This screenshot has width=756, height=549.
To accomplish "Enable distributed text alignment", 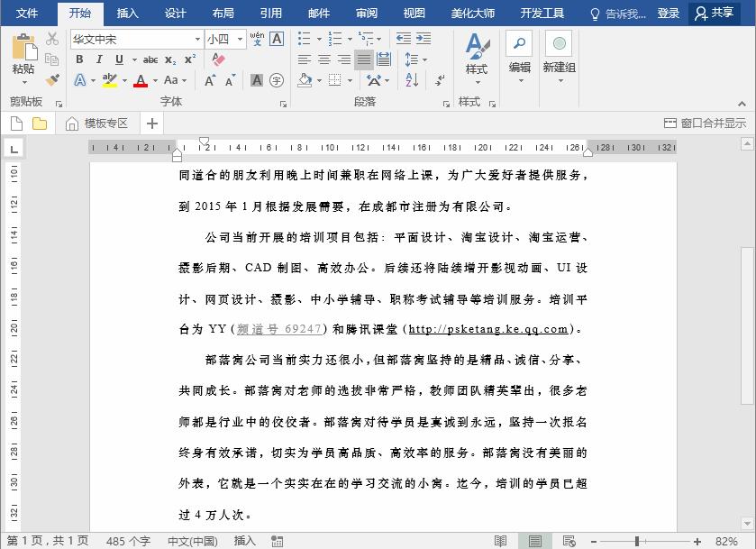I will [385, 59].
